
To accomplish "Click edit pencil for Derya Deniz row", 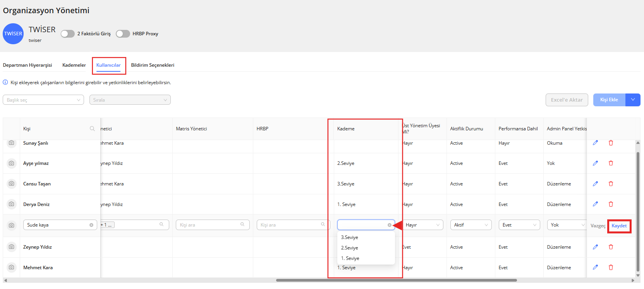I will click(x=595, y=204).
